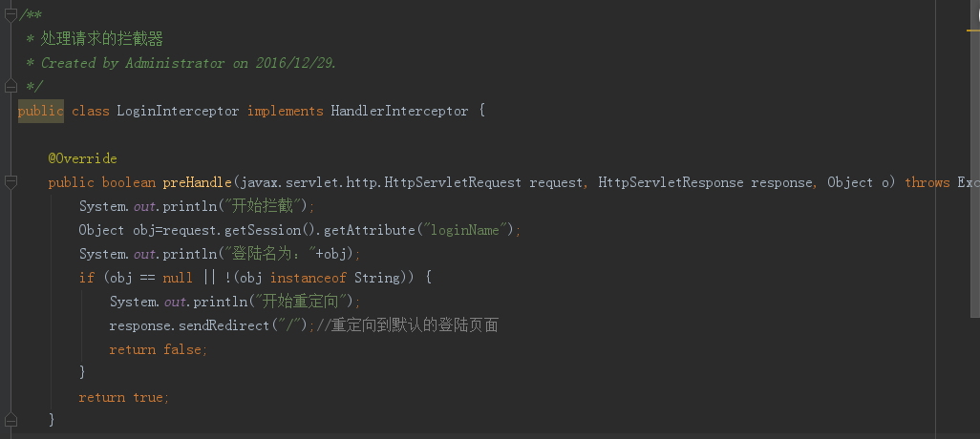Click the preHandle method name
This screenshot has width=980, height=439.
tap(198, 182)
